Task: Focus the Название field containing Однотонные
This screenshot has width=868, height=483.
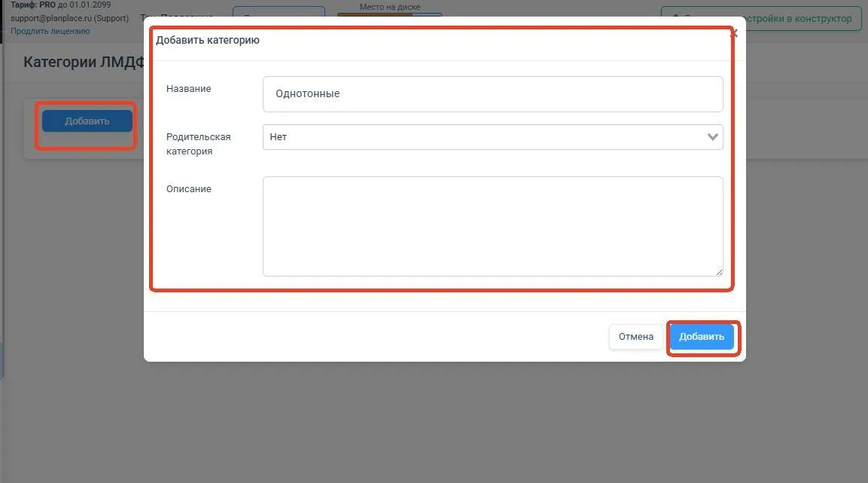Action: pyautogui.click(x=492, y=94)
